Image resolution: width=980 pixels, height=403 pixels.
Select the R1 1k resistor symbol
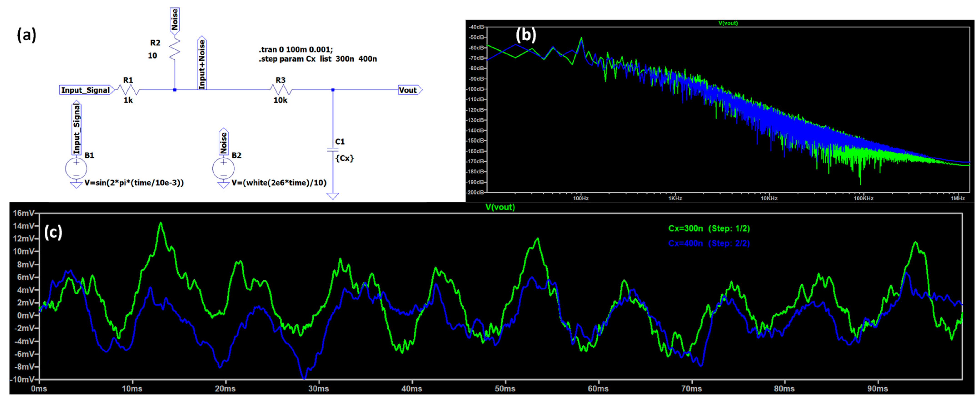(x=128, y=90)
